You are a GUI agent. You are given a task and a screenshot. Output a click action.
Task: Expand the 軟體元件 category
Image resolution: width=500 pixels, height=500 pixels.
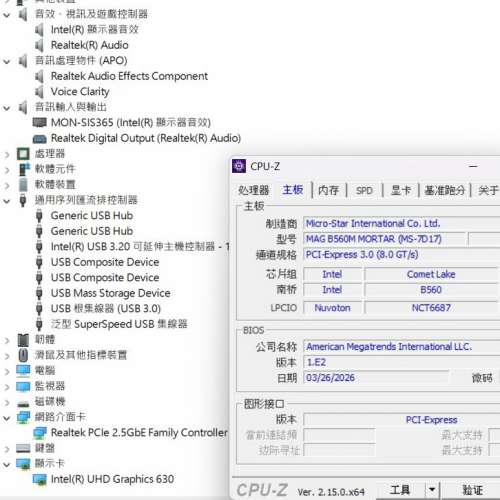pyautogui.click(x=7, y=170)
